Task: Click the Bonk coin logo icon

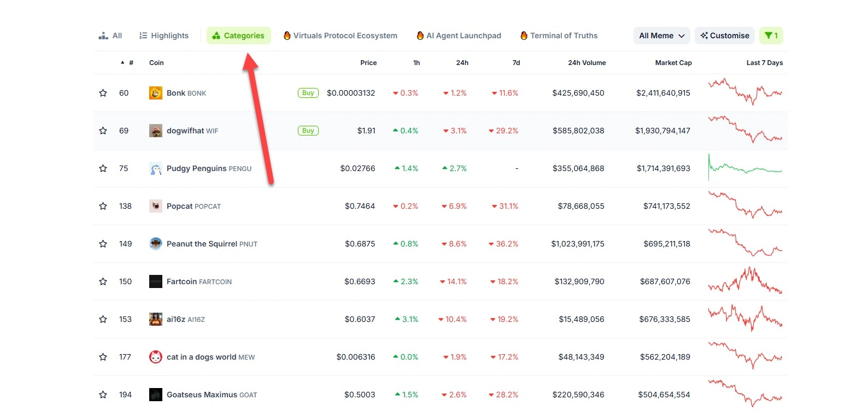Action: tap(156, 93)
